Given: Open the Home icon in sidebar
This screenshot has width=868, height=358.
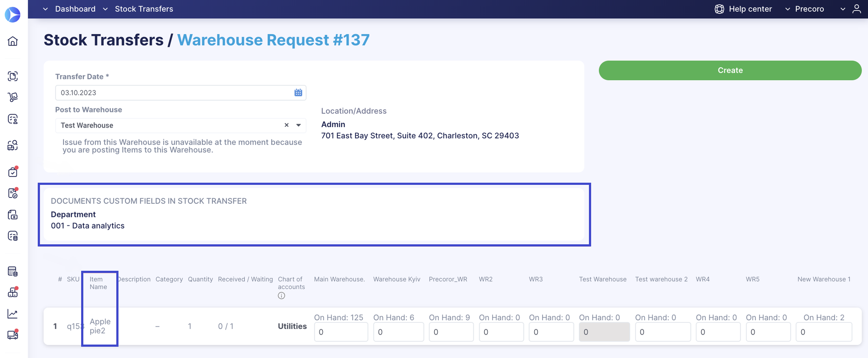Looking at the screenshot, I should pyautogui.click(x=13, y=41).
